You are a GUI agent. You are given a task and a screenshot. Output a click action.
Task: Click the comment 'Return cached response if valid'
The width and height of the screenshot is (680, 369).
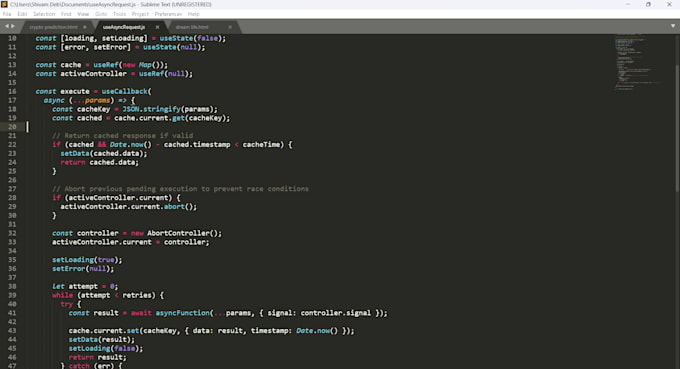coord(122,136)
